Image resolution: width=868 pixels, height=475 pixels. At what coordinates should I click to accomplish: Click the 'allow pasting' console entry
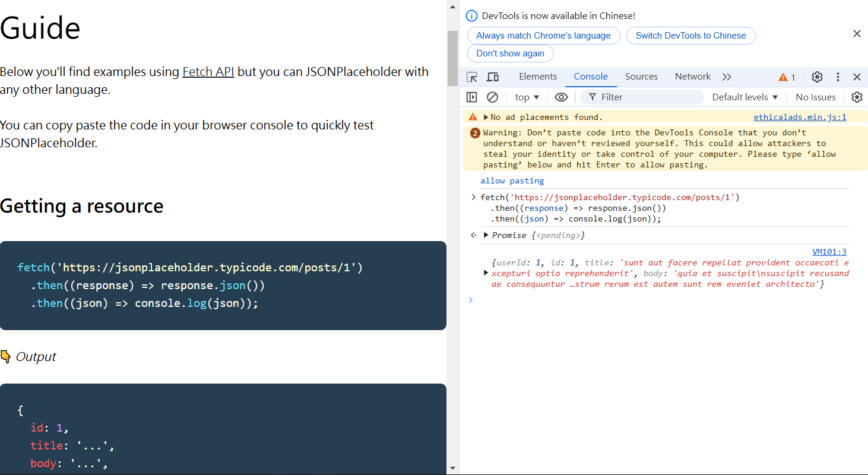(512, 180)
